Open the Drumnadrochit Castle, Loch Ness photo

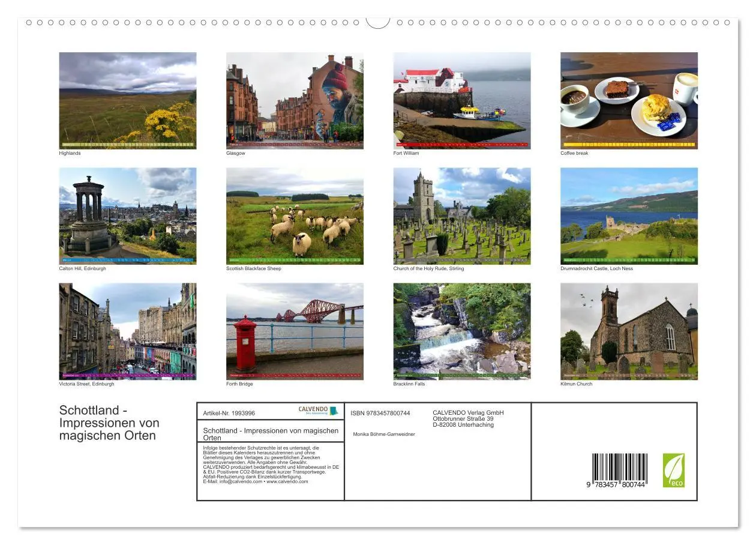pyautogui.click(x=629, y=216)
